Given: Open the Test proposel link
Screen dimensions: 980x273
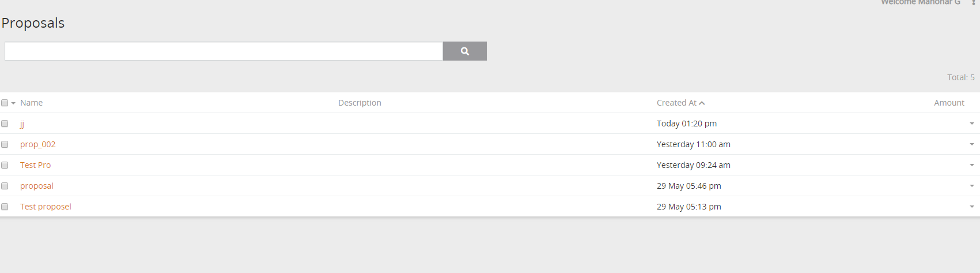Looking at the screenshot, I should coord(46,207).
